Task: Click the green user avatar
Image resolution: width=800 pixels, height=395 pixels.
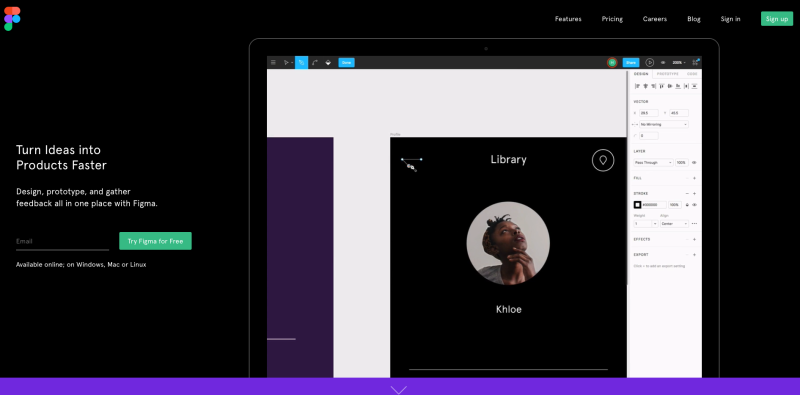Action: 612,62
